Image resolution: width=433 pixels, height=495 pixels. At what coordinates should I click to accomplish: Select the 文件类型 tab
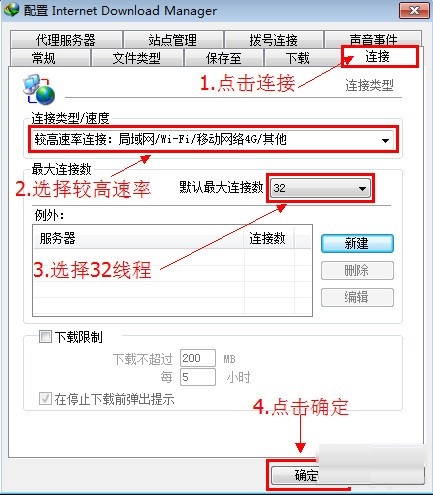coord(137,58)
